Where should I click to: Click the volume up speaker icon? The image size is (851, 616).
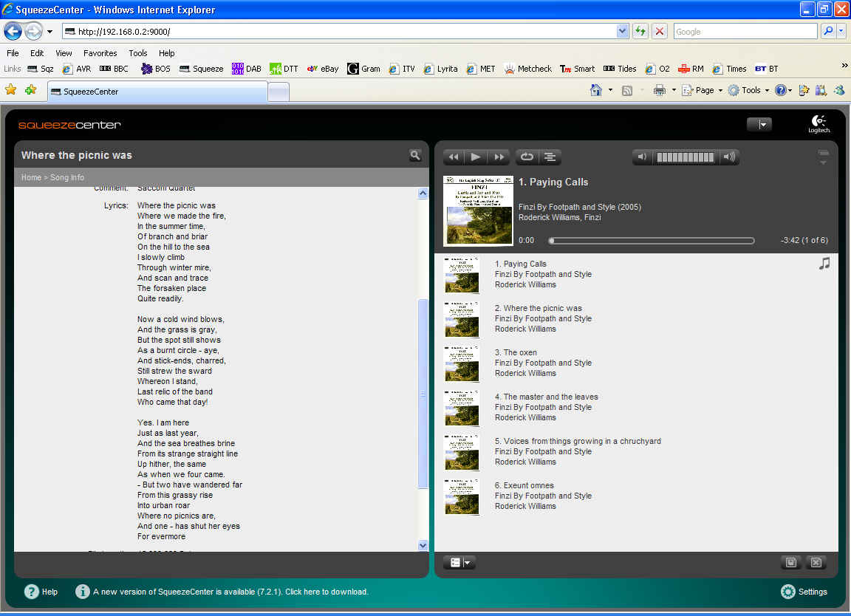pos(728,157)
